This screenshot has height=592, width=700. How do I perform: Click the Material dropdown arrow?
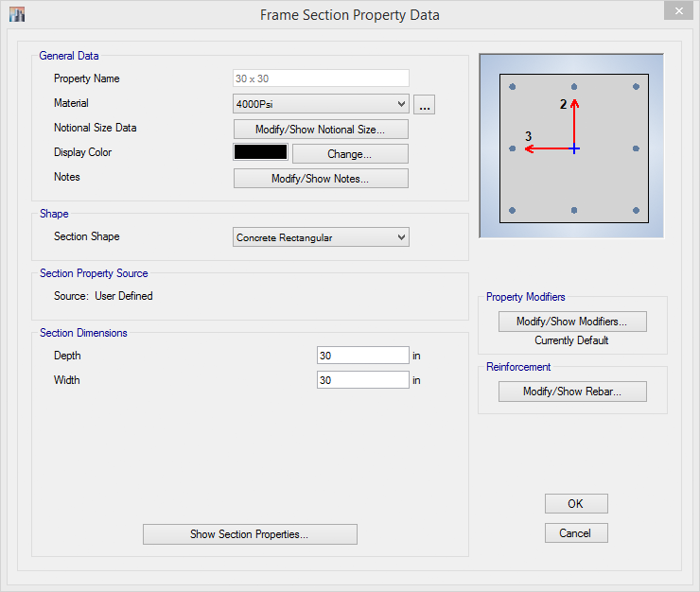pos(401,104)
